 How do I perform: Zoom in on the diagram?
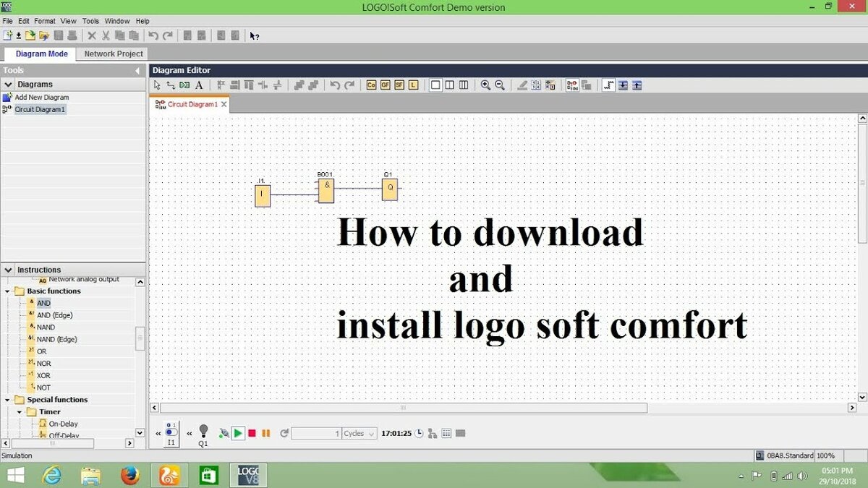(x=485, y=85)
